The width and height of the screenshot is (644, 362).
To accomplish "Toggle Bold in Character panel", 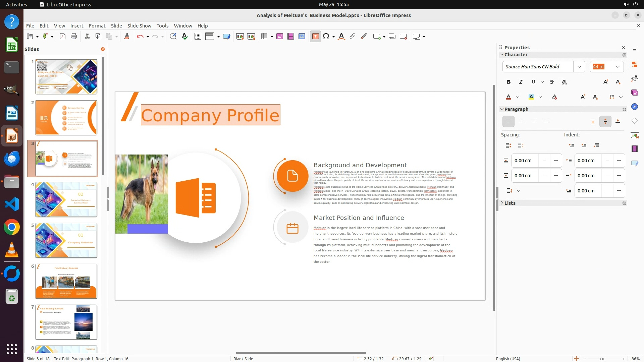I will click(508, 82).
